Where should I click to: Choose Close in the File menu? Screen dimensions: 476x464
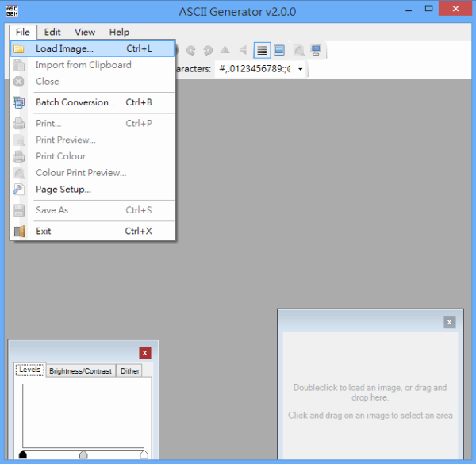(x=93, y=82)
